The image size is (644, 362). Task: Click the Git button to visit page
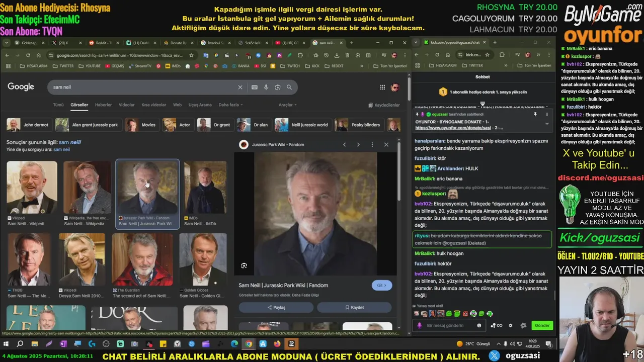[x=382, y=285]
